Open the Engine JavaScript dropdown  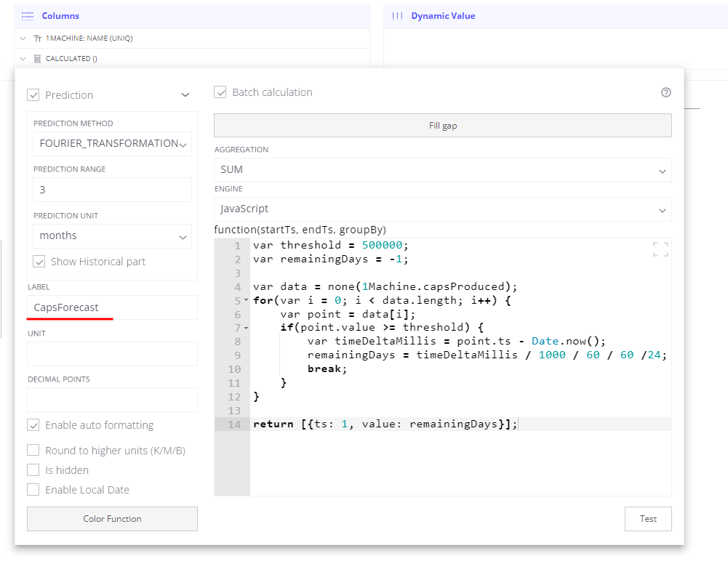442,209
